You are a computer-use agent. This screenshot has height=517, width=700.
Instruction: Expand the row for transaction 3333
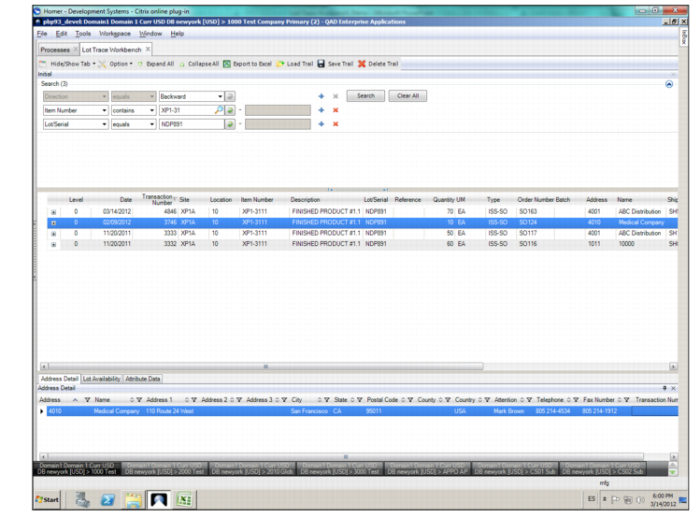pos(54,233)
